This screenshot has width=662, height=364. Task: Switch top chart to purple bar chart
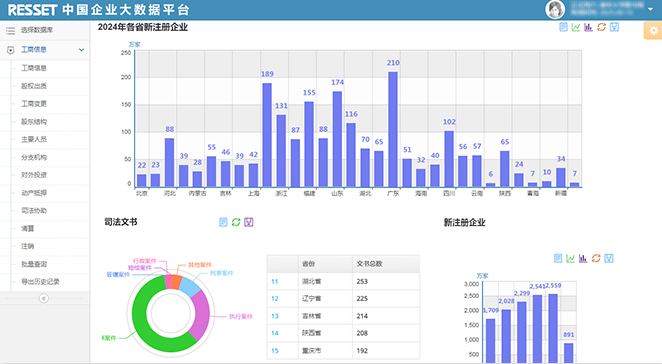pos(589,27)
